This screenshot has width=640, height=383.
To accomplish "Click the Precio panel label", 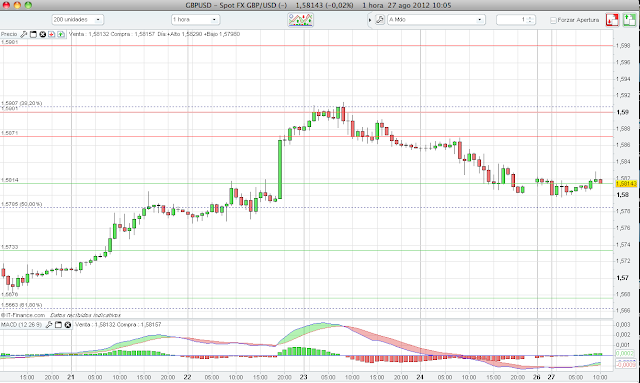I will pyautogui.click(x=9, y=34).
